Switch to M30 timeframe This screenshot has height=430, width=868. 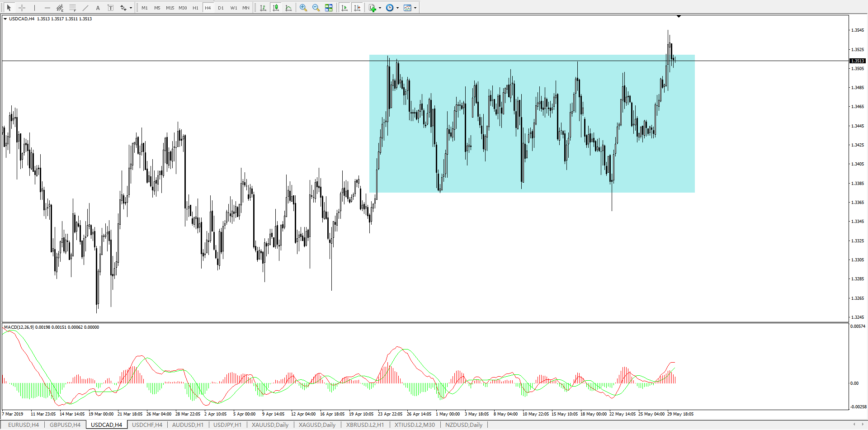[x=183, y=8]
